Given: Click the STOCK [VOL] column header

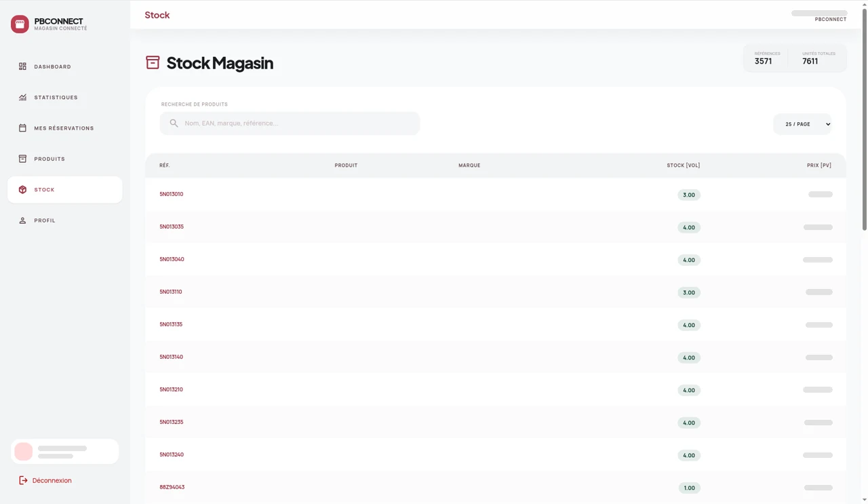Looking at the screenshot, I should click(x=684, y=166).
